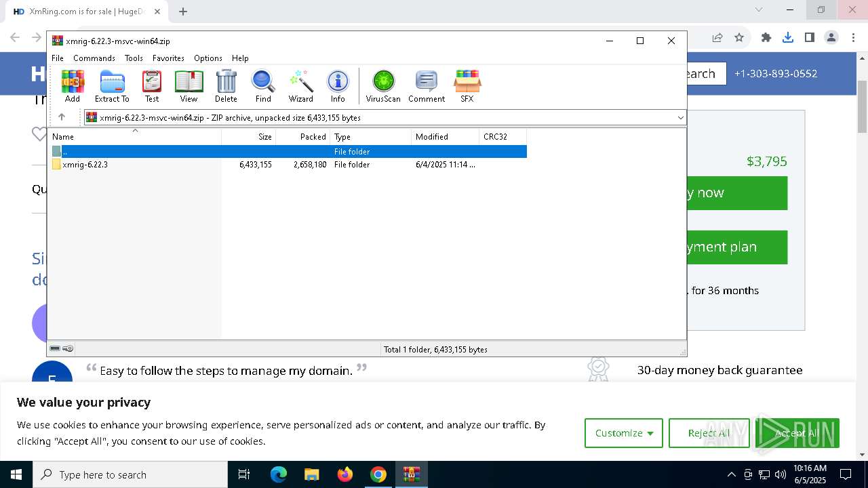Open Task View on taskbar

[244, 474]
